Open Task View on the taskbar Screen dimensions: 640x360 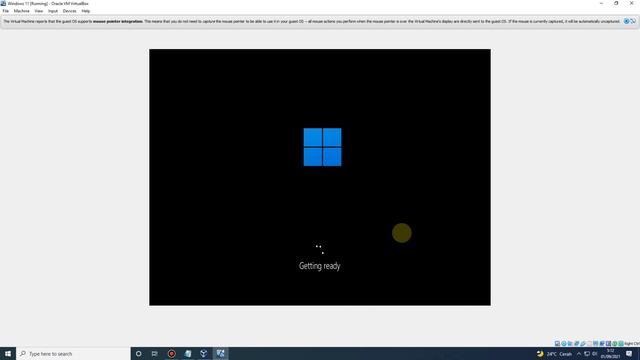click(155, 353)
